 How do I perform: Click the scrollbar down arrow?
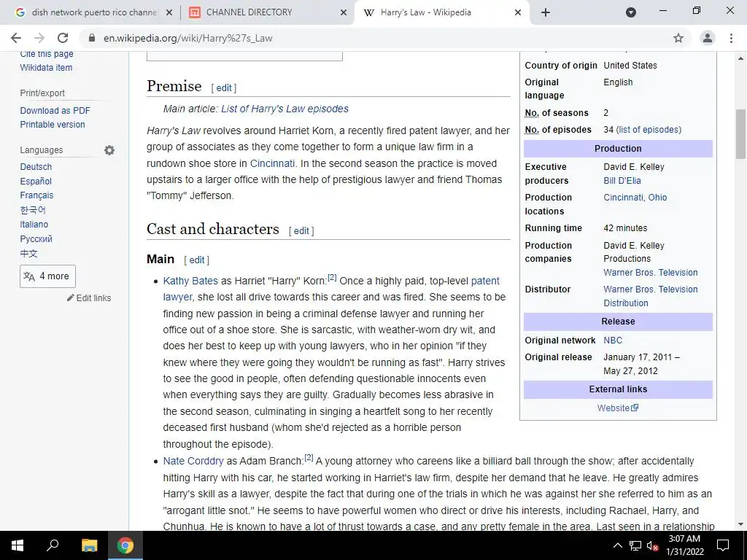[740, 524]
